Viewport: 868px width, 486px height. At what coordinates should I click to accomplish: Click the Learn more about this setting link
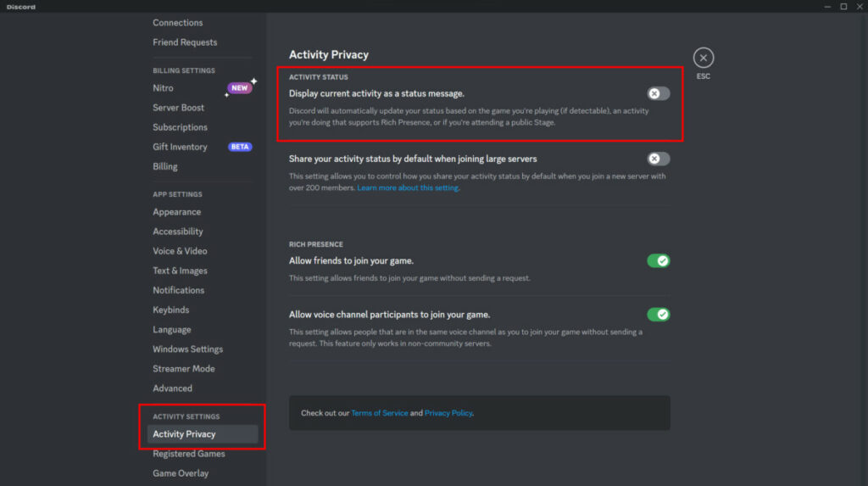tap(408, 187)
